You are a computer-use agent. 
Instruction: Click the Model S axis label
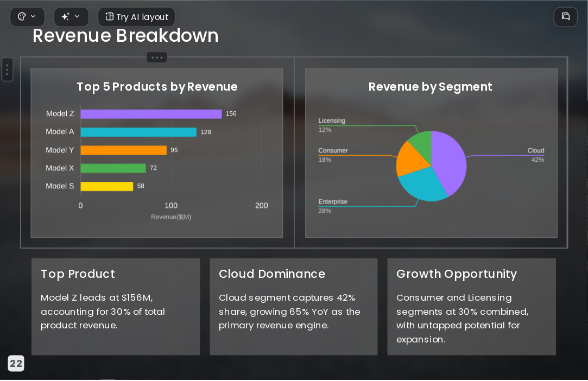pos(60,186)
